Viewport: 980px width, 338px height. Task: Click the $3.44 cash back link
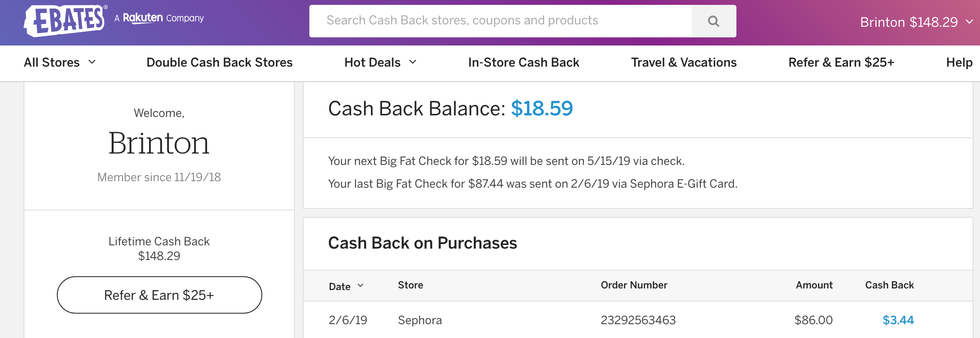pyautogui.click(x=898, y=320)
